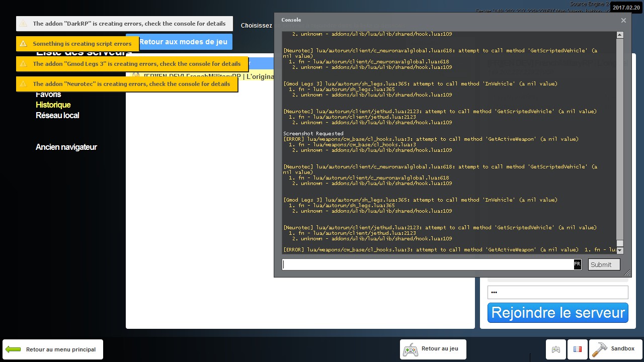Submit the console command

(604, 264)
